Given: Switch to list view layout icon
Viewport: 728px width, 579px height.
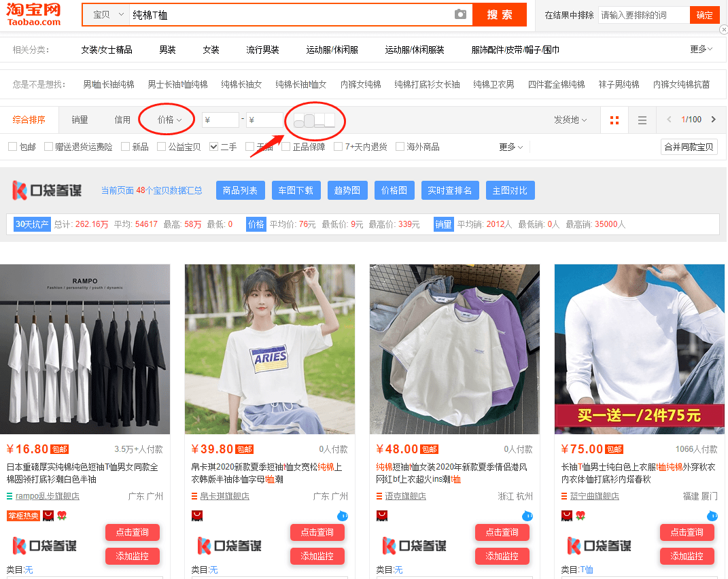Looking at the screenshot, I should coord(642,120).
